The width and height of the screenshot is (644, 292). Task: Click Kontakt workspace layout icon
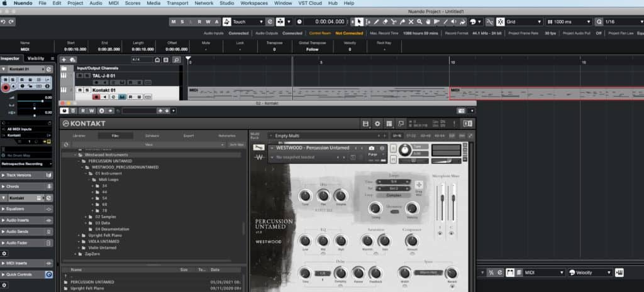point(389,124)
